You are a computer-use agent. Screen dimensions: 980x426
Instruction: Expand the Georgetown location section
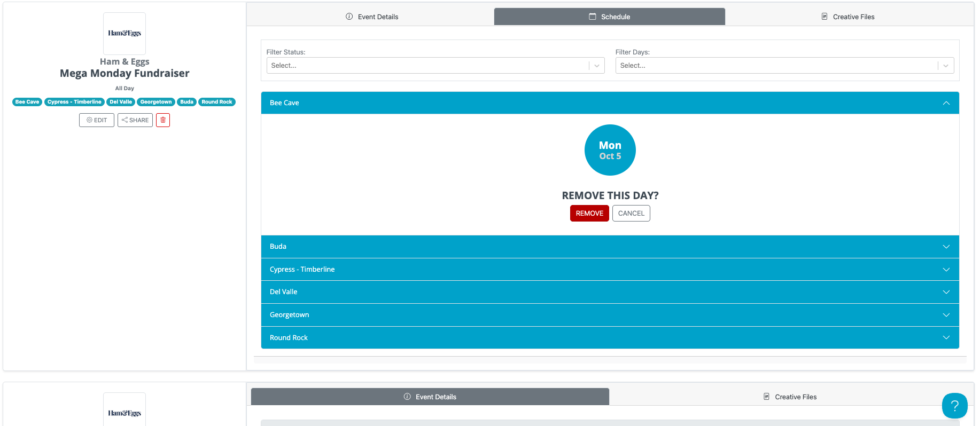pyautogui.click(x=610, y=315)
